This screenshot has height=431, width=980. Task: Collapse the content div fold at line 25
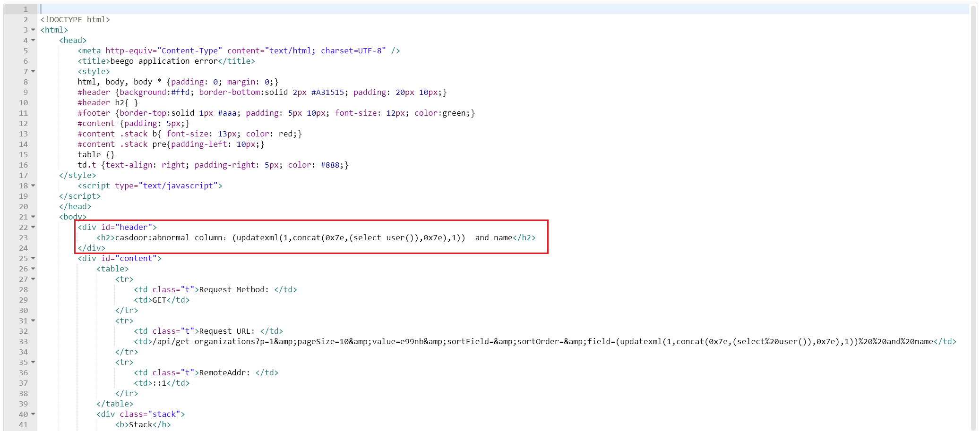point(33,258)
